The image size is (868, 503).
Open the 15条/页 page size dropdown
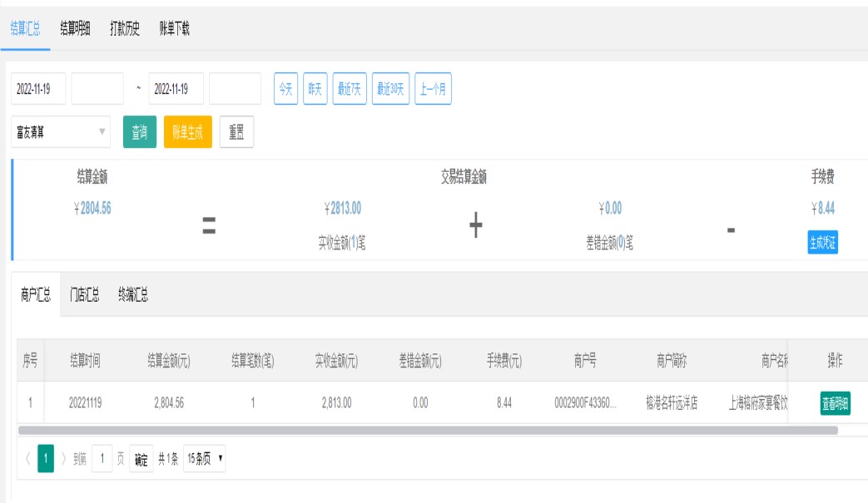click(205, 459)
